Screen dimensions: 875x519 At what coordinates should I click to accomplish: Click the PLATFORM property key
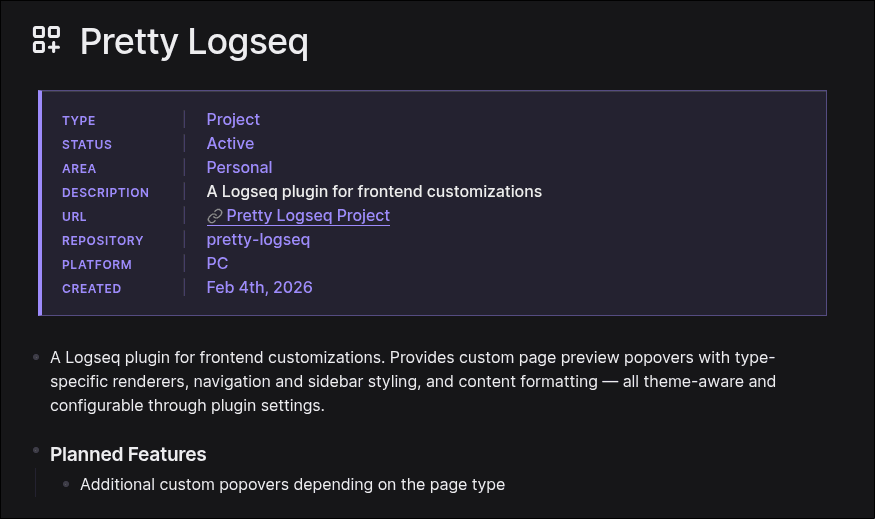(x=97, y=265)
